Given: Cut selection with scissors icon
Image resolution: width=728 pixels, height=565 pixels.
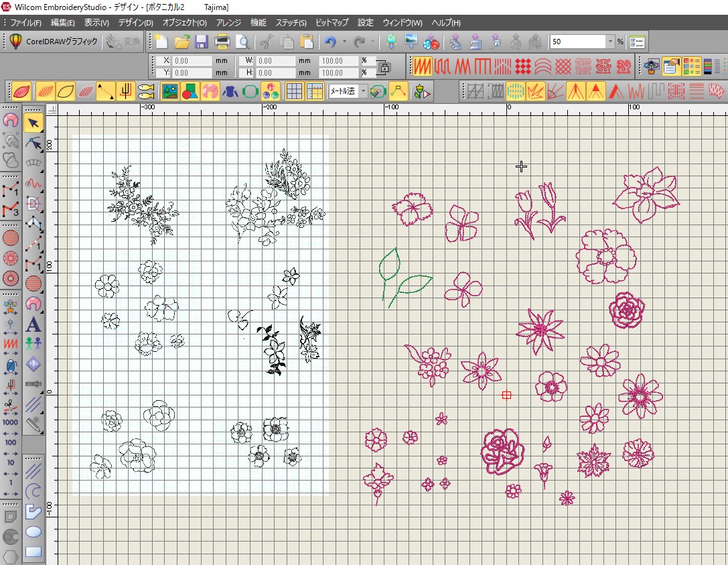Looking at the screenshot, I should 266,42.
